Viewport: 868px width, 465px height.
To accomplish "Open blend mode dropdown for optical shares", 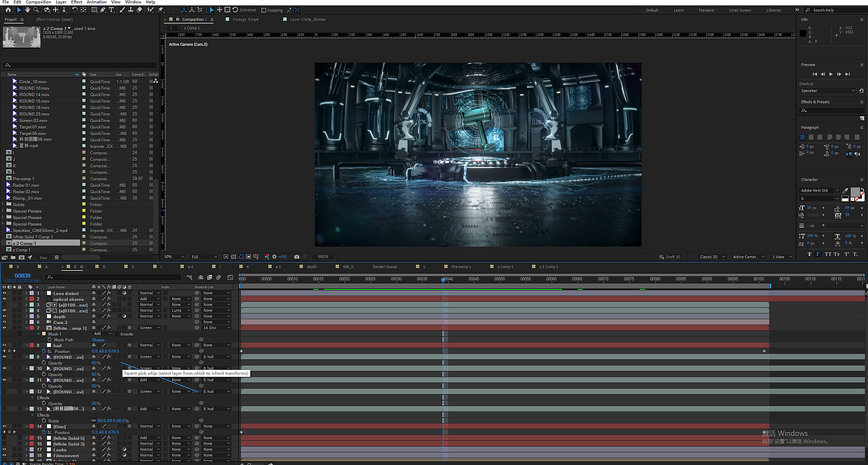I will (150, 299).
